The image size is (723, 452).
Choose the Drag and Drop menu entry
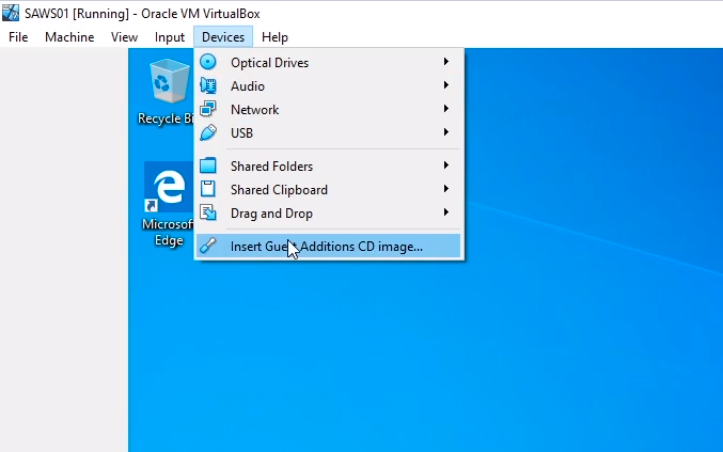328,213
